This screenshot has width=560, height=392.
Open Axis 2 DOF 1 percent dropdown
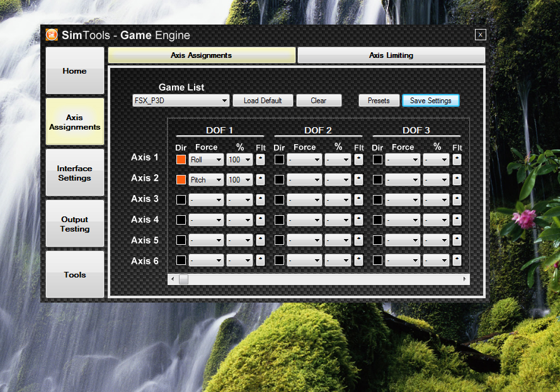[x=239, y=180]
